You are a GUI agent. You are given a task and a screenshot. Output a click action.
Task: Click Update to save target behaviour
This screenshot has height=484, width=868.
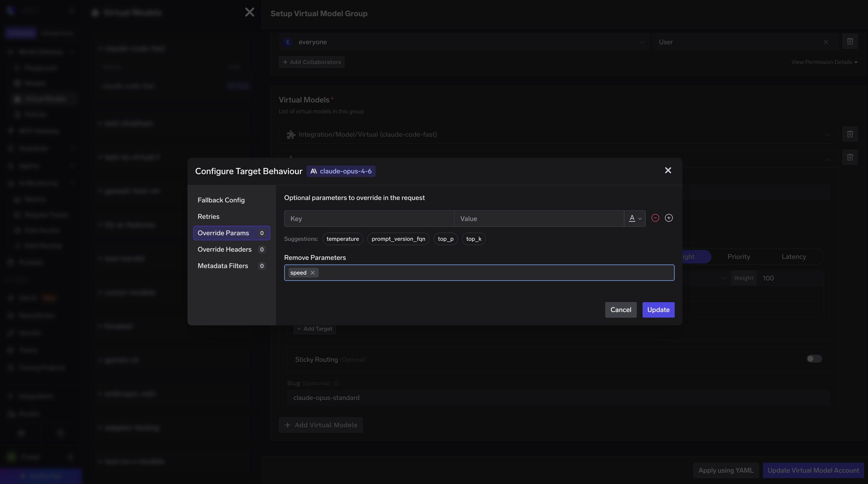658,310
